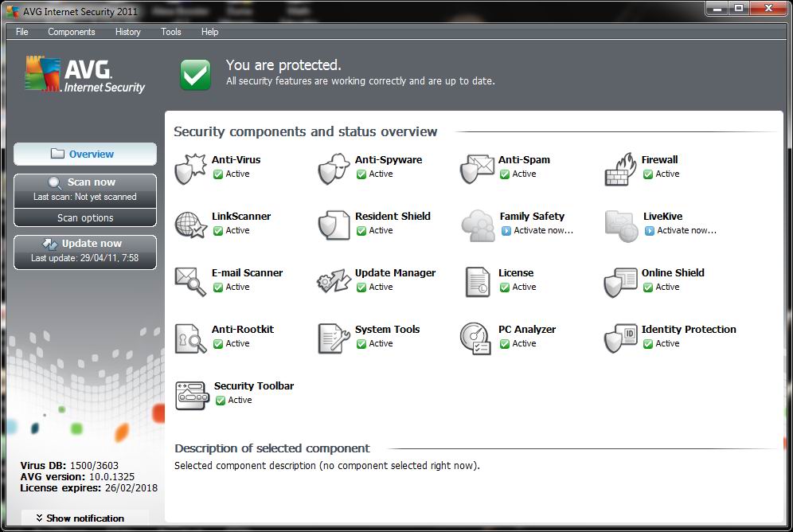Select the PC Analyzer gauge icon

tap(476, 338)
